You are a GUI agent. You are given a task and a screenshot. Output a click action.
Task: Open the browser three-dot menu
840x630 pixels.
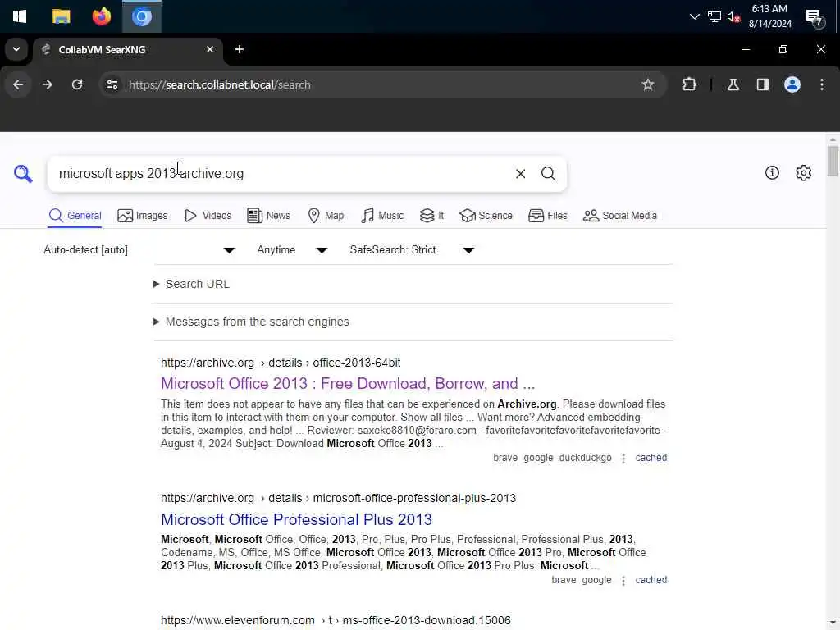(x=822, y=84)
